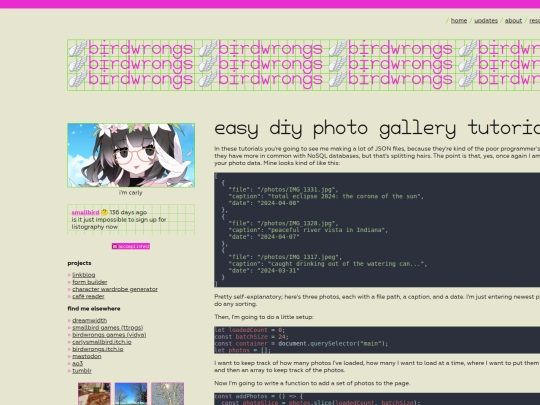Click the IMG_1331.jpg file line
Image resolution: width=540 pixels, height=405 pixels.
point(283,189)
